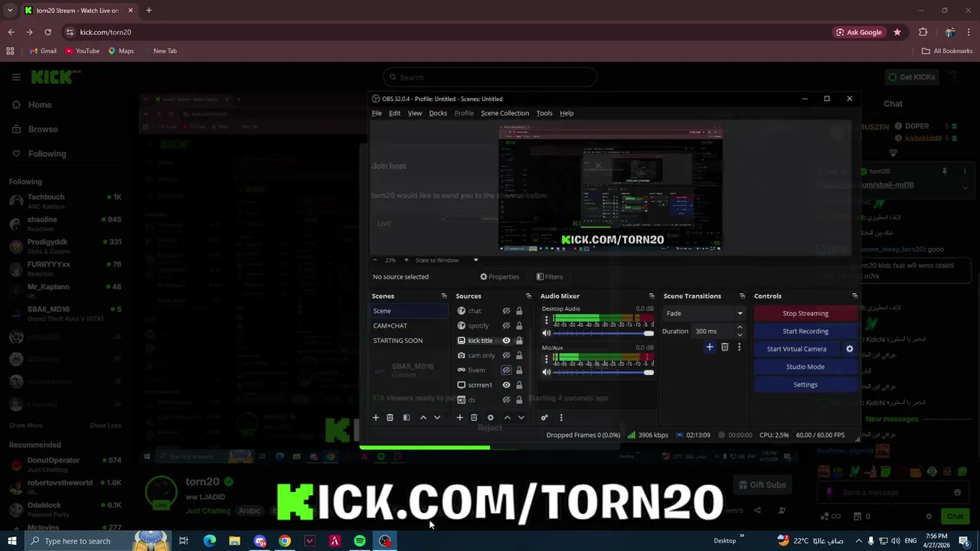Image resolution: width=980 pixels, height=551 pixels.
Task: Toggle visibility of chat source
Action: (506, 311)
